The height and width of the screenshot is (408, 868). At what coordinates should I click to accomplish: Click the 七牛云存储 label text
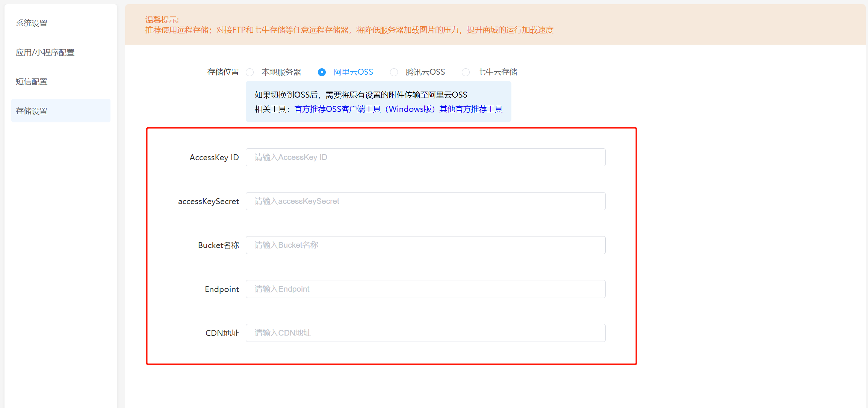[497, 72]
